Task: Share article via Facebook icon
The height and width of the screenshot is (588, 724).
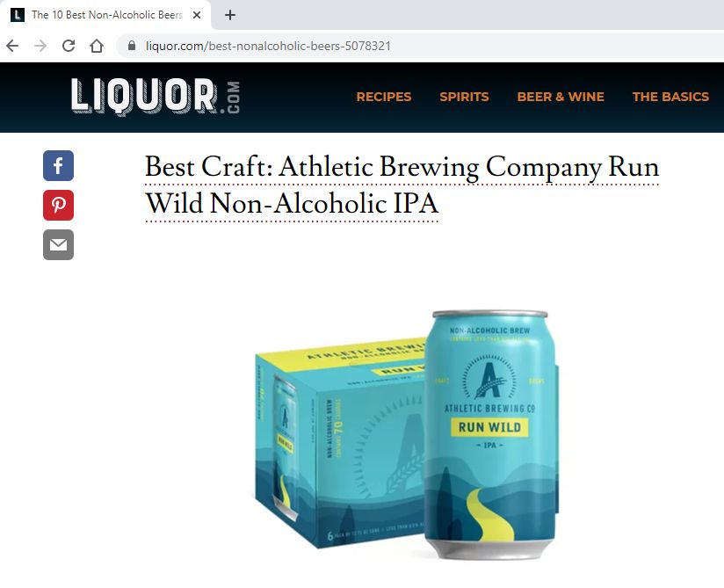Action: [x=58, y=165]
